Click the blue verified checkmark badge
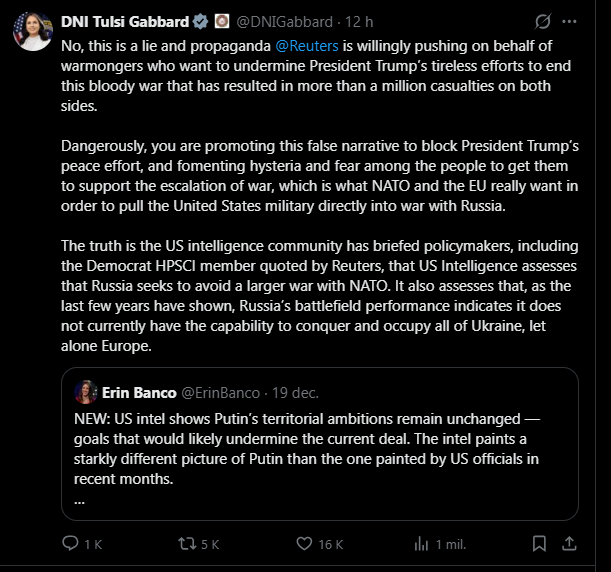 (199, 21)
